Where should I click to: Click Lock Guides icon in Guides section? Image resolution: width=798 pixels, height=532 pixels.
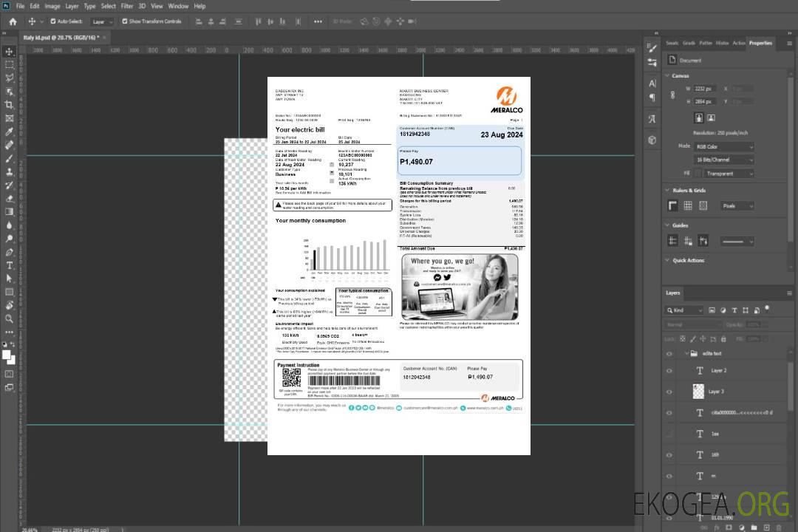[x=688, y=242]
